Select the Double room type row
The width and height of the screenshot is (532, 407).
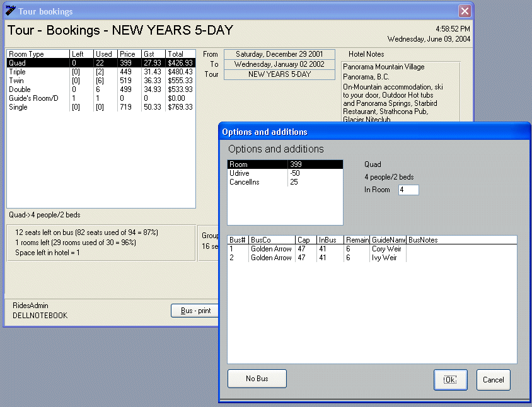coord(101,89)
